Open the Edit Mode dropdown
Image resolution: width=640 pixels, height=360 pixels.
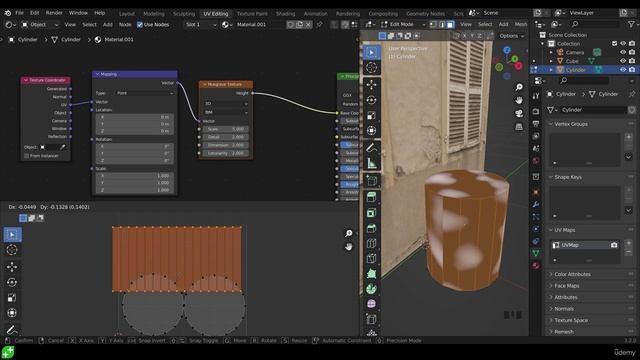(x=403, y=24)
